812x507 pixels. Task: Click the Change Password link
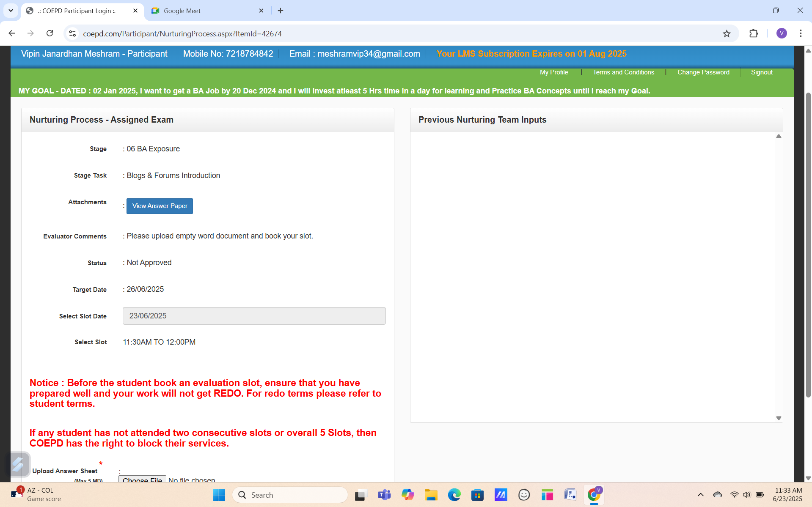(703, 72)
